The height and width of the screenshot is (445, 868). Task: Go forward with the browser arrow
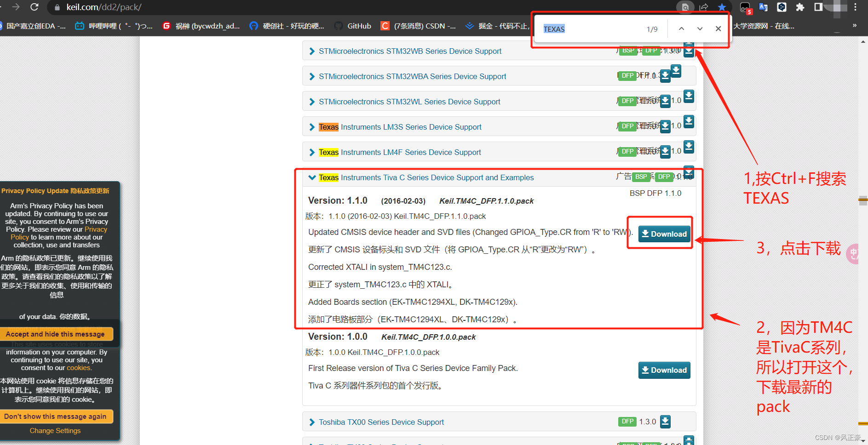(16, 7)
